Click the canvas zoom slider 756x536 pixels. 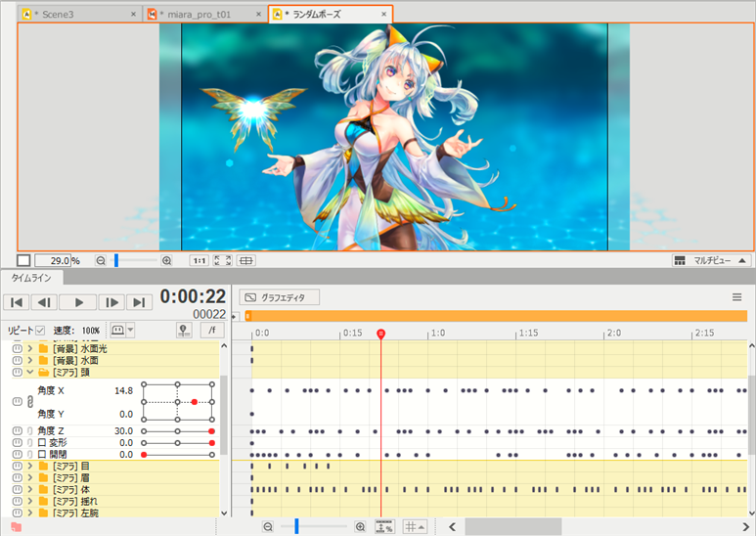pyautogui.click(x=133, y=261)
